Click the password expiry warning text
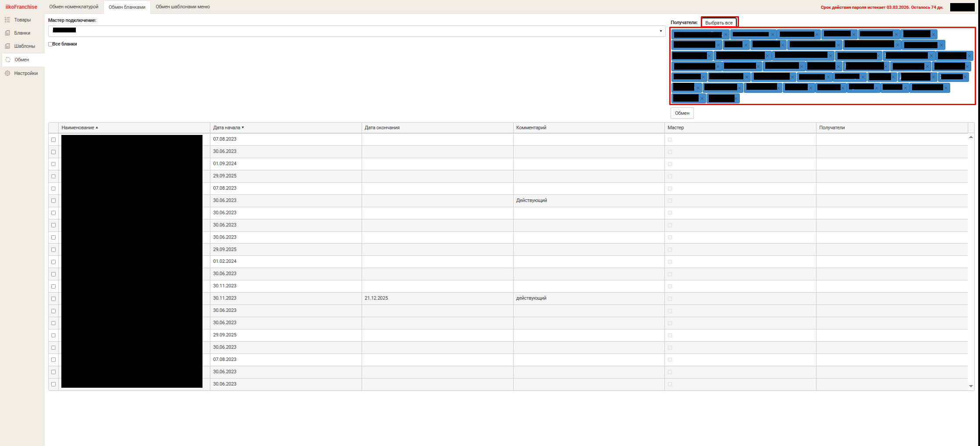Viewport: 980px width, 446px height. pyautogui.click(x=882, y=7)
